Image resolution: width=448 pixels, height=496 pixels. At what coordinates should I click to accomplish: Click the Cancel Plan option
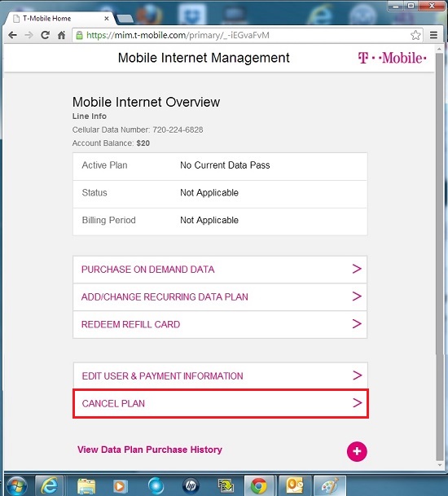(x=221, y=404)
